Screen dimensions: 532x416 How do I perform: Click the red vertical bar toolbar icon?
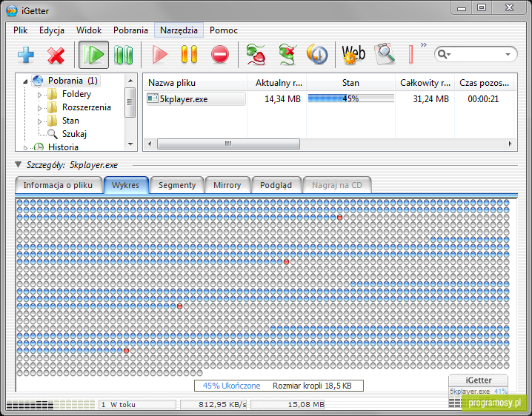[x=410, y=54]
